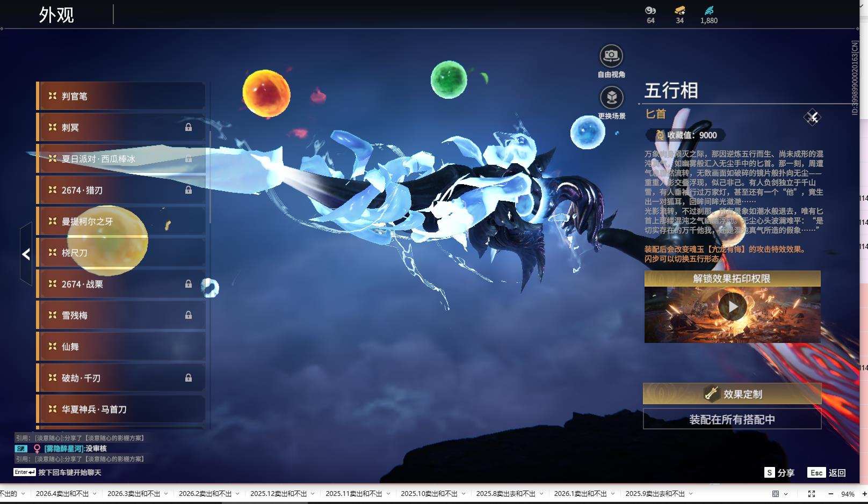Select the 刺冥 skin
The width and height of the screenshot is (868, 504).
(121, 127)
